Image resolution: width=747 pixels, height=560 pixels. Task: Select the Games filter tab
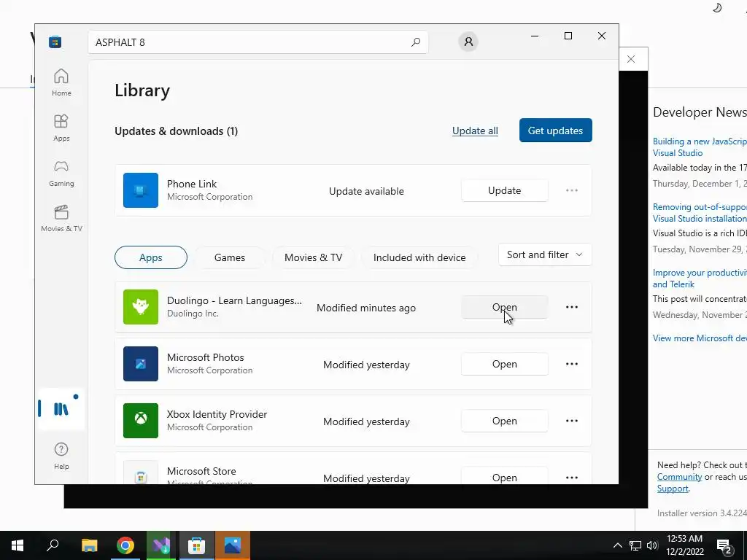pos(230,257)
